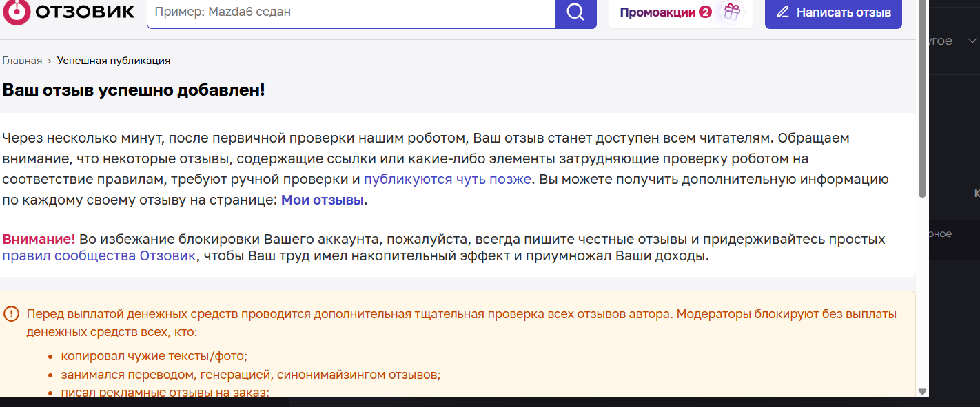
Task: Focus the search field "Пример: Mazda6 седан"
Action: [x=351, y=12]
